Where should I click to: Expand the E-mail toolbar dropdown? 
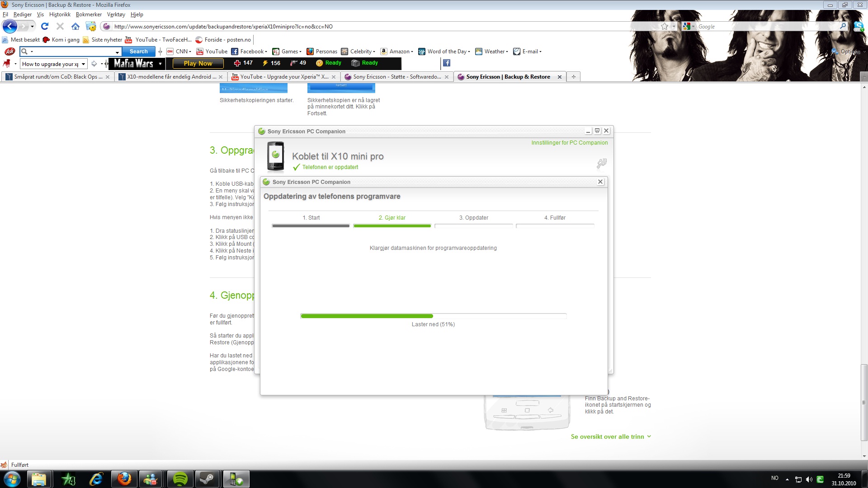point(540,52)
